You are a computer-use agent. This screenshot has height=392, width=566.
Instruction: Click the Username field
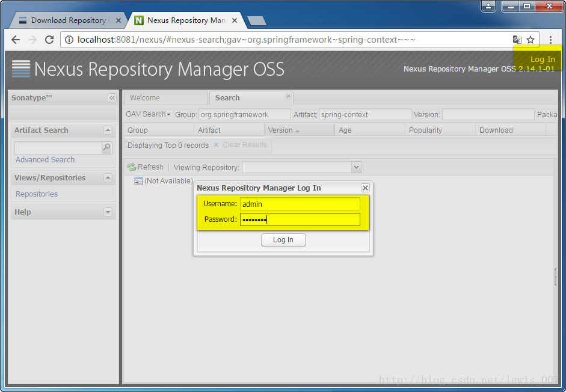300,204
